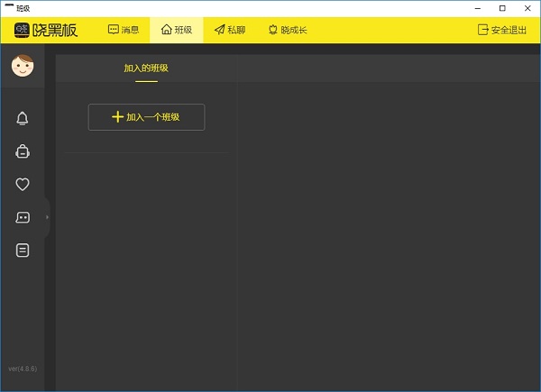Click the 晓黑板 logo
This screenshot has height=392, width=541.
[46, 30]
